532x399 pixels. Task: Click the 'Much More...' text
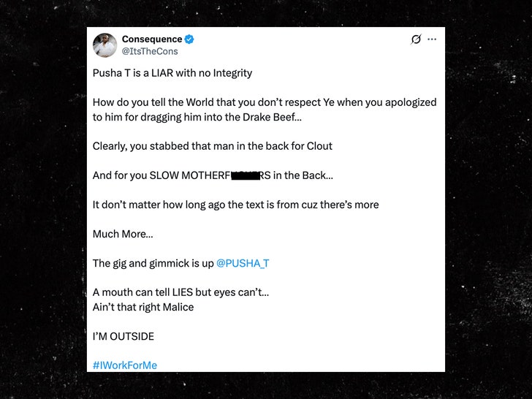123,234
